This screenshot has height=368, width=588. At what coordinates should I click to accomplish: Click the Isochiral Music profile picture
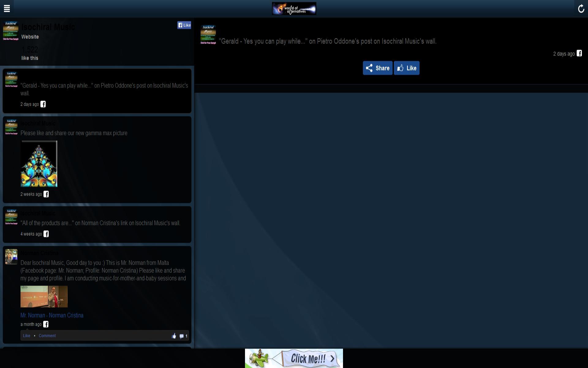(x=11, y=31)
